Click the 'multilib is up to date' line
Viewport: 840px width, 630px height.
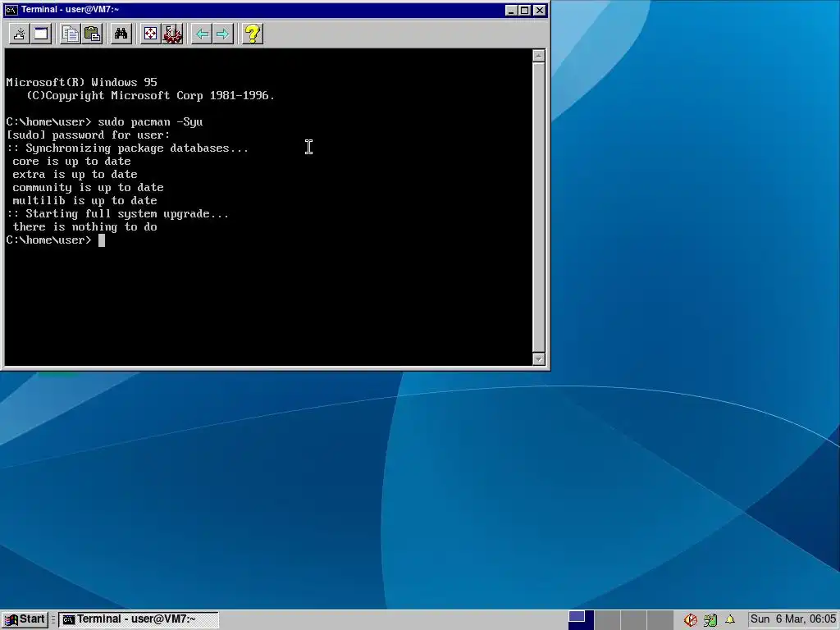click(85, 201)
